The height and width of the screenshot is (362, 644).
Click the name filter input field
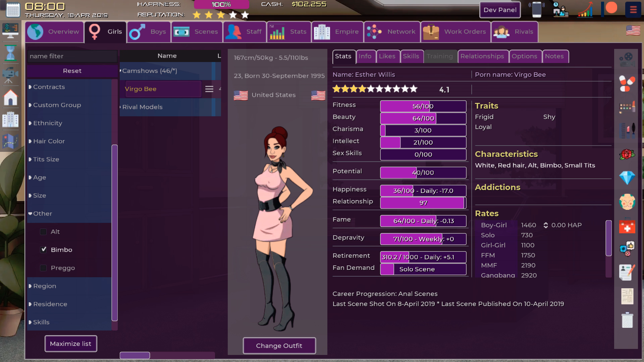click(72, 56)
